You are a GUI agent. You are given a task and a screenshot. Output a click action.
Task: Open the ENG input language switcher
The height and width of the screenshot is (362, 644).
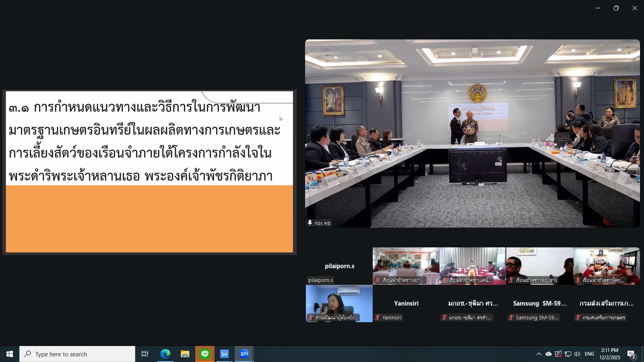pos(589,354)
